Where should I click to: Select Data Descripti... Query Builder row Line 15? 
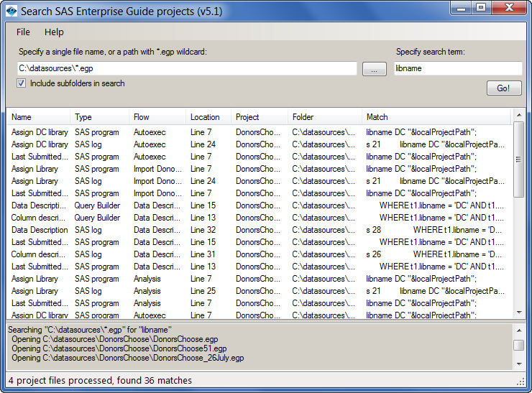pos(260,205)
